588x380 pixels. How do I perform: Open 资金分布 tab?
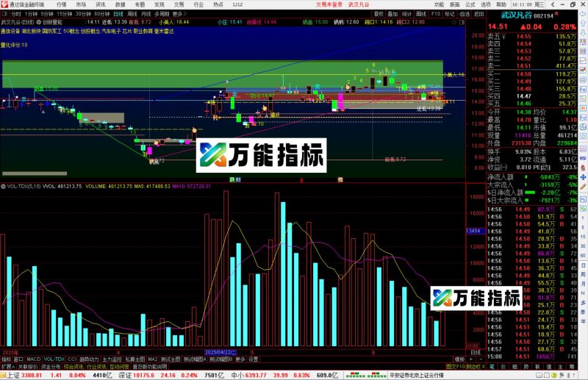[51, 367]
